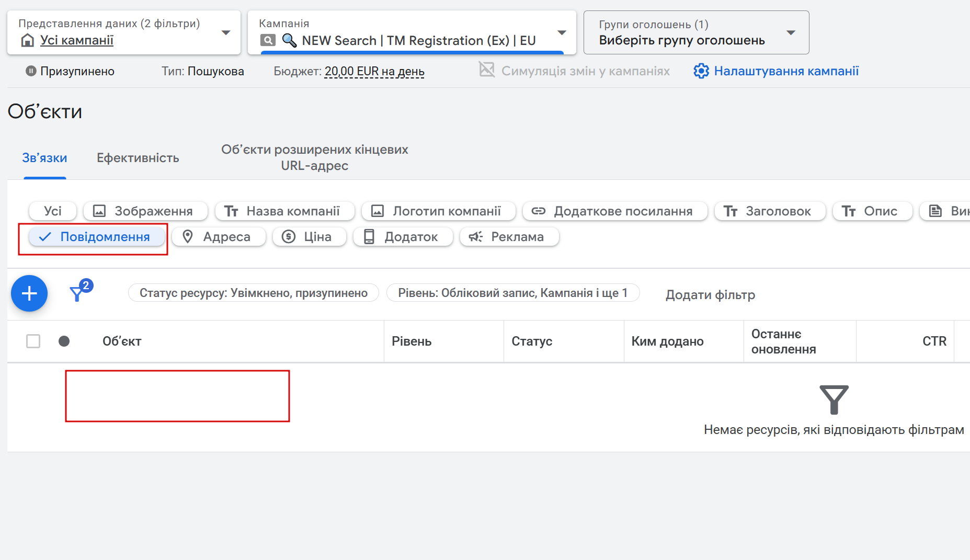This screenshot has width=970, height=560.
Task: Open Об'єкти розширених кінцевих URL-адрес tab
Action: [314, 157]
